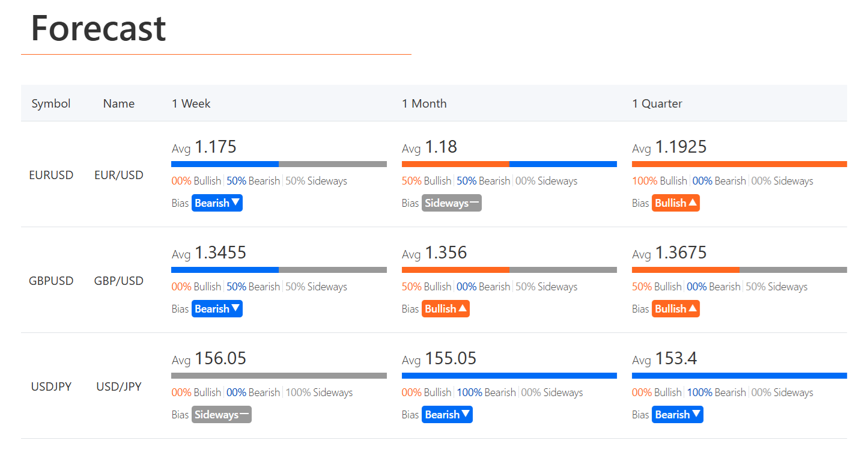Click the EUR/USD 1 Week Bearish bias badge
Image resolution: width=868 pixels, height=449 pixels.
(x=217, y=203)
